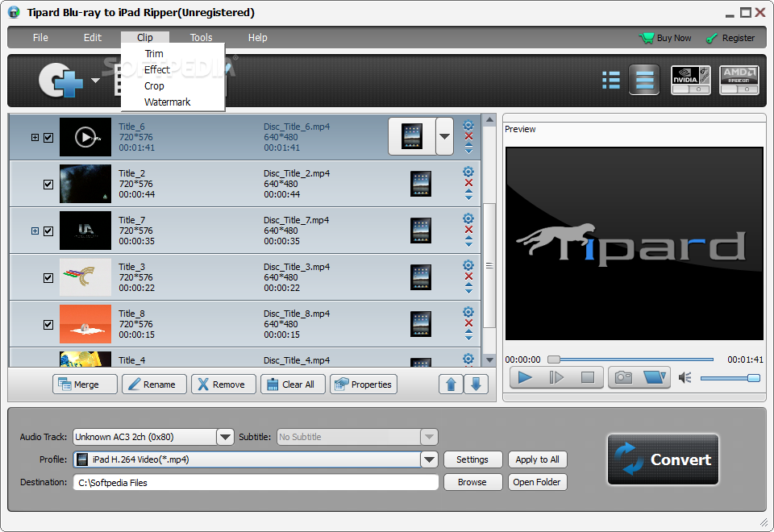Click Title_3 iPad profile icon
Image resolution: width=774 pixels, height=532 pixels.
pos(421,277)
